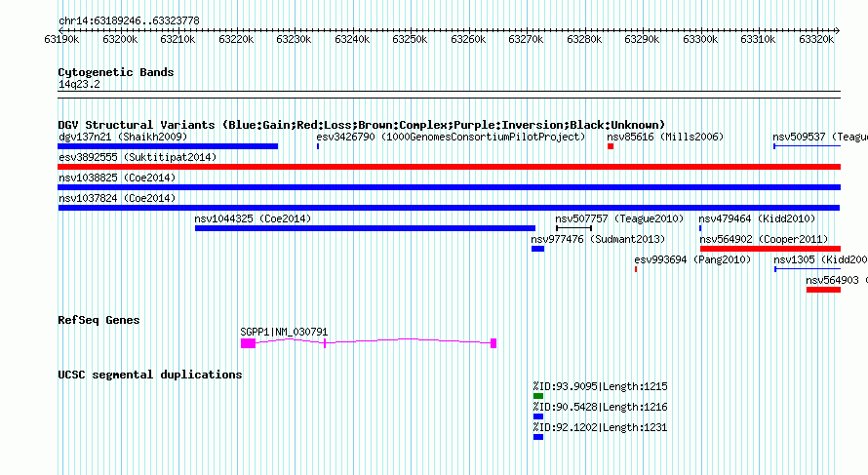Image resolution: width=868 pixels, height=475 pixels.
Task: Click the %ID:92.1202|Length:1231 label
Action: pos(600,427)
